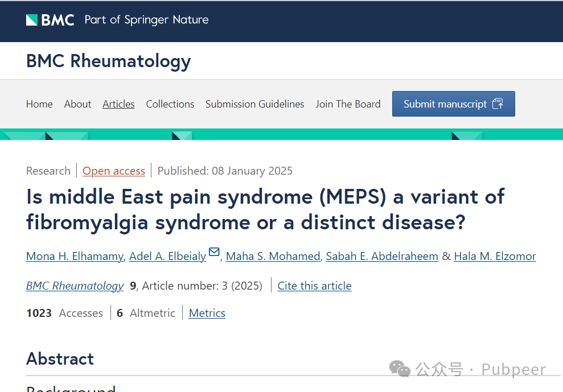Open author Mona H. Elhamamy's profile
Image resolution: width=563 pixels, height=392 pixels.
pos(75,256)
